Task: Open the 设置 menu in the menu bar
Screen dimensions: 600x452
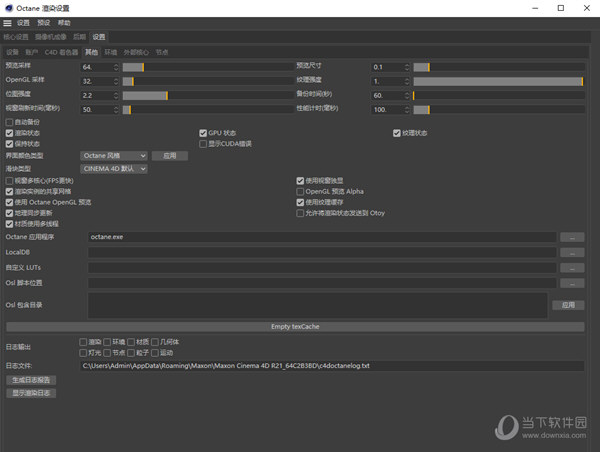Action: (23, 23)
